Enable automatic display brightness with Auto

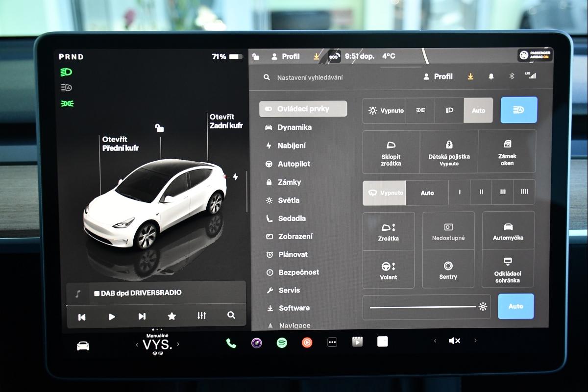tap(515, 306)
